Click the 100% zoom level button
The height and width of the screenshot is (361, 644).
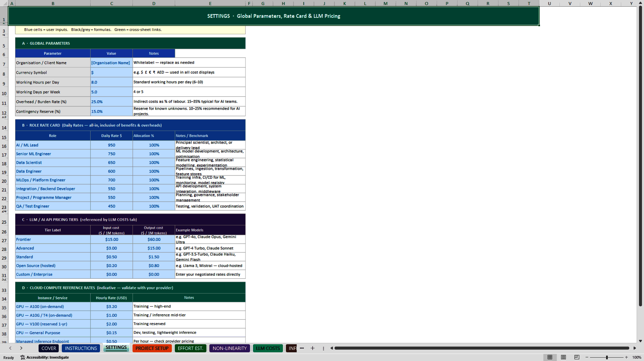[x=637, y=357]
